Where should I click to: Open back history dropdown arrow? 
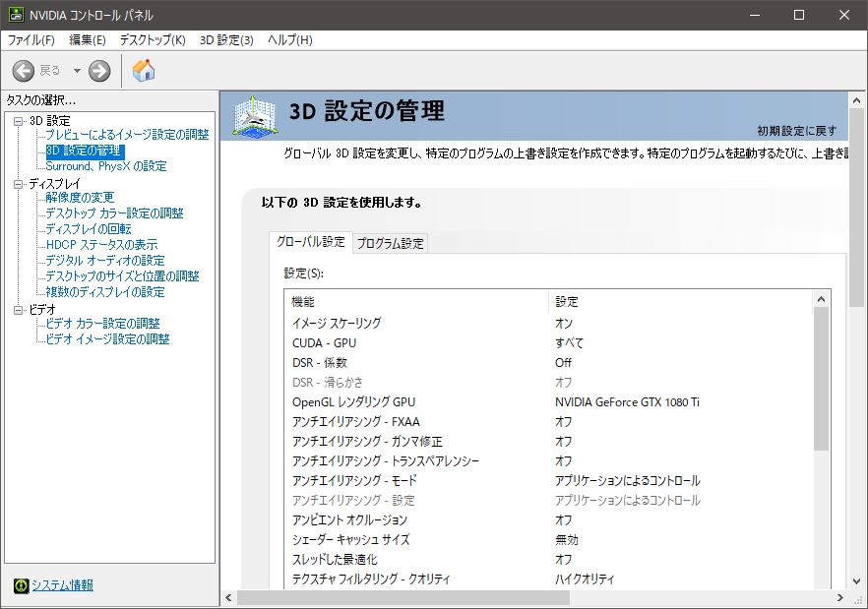tap(77, 71)
